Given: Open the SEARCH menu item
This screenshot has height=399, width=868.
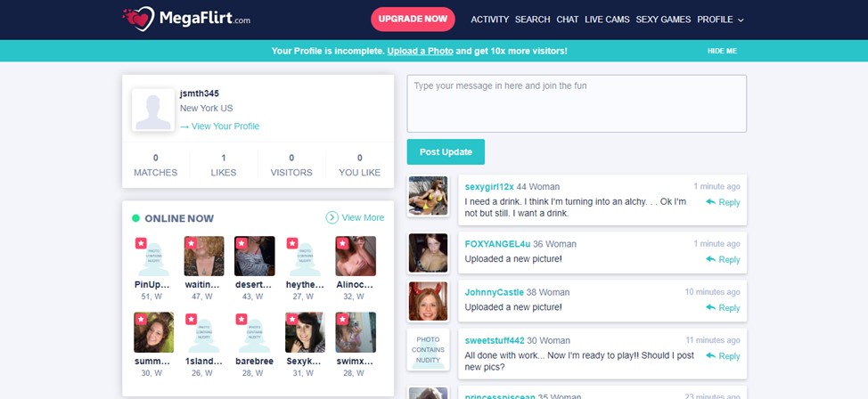Looking at the screenshot, I should tap(533, 20).
